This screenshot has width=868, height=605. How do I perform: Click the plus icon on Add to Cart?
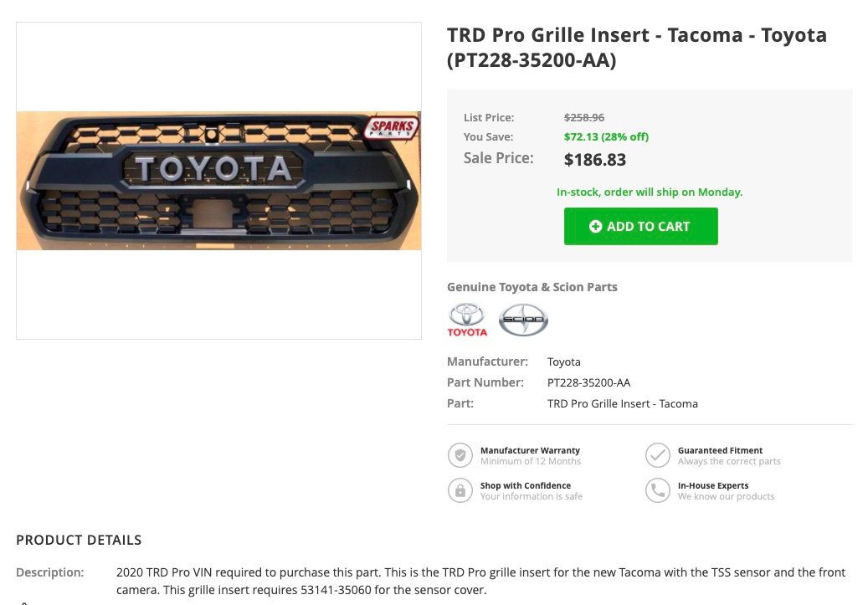tap(595, 227)
